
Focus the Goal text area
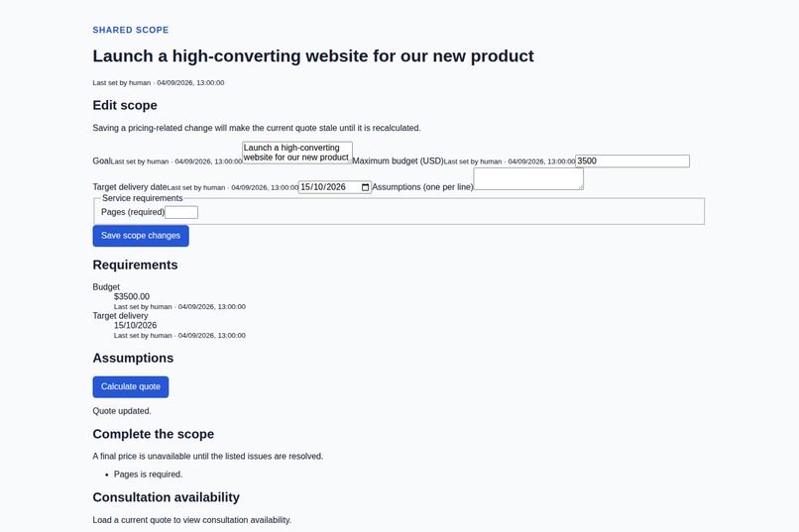[297, 153]
